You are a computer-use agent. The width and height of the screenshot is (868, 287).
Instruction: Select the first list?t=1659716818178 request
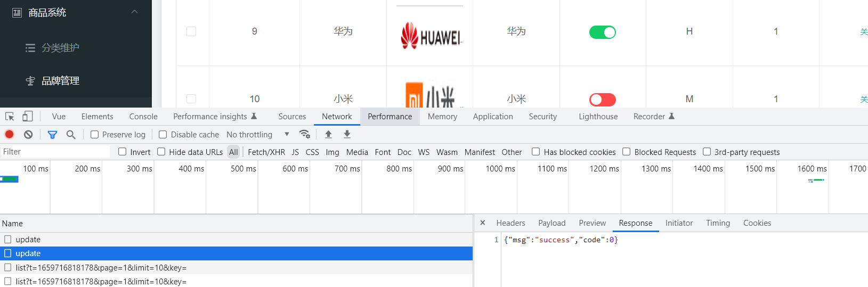(236, 267)
